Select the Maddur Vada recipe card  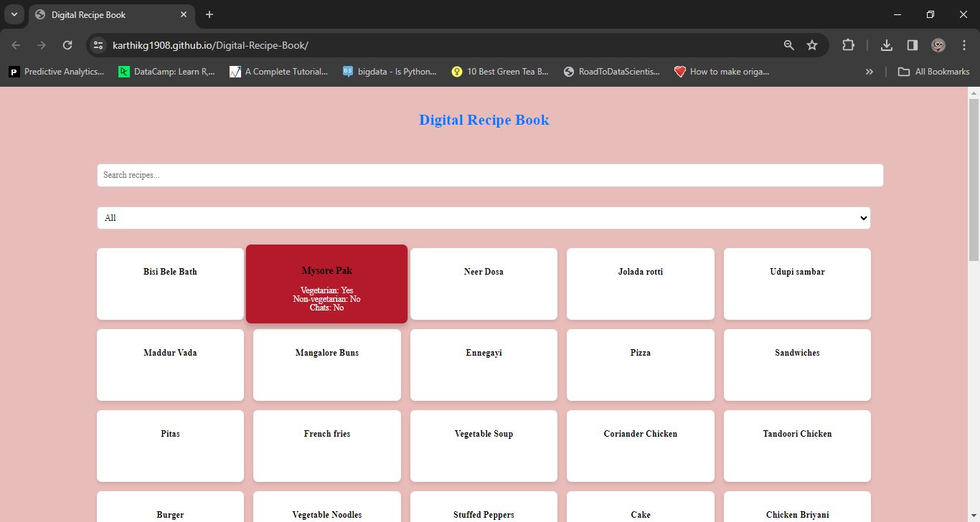coord(170,365)
